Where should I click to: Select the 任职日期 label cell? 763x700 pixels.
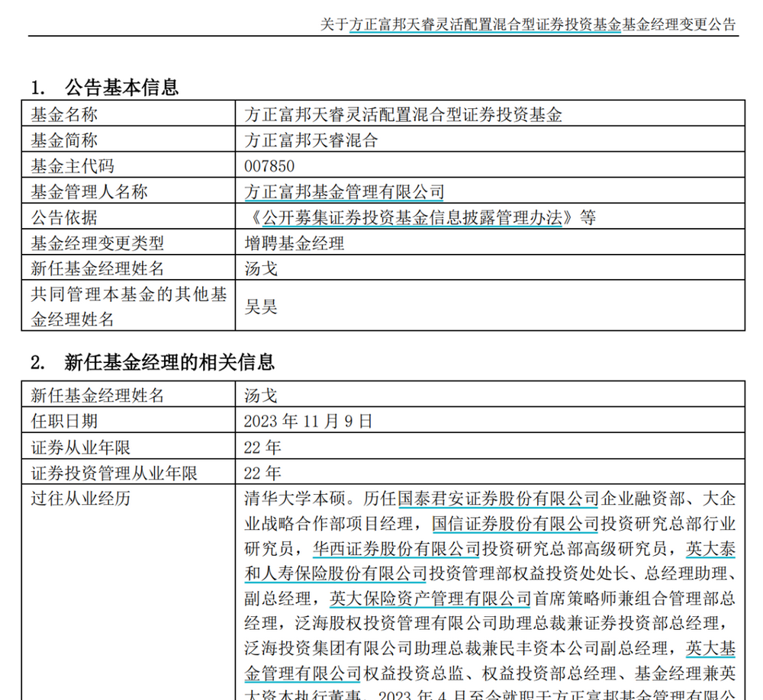point(128,420)
